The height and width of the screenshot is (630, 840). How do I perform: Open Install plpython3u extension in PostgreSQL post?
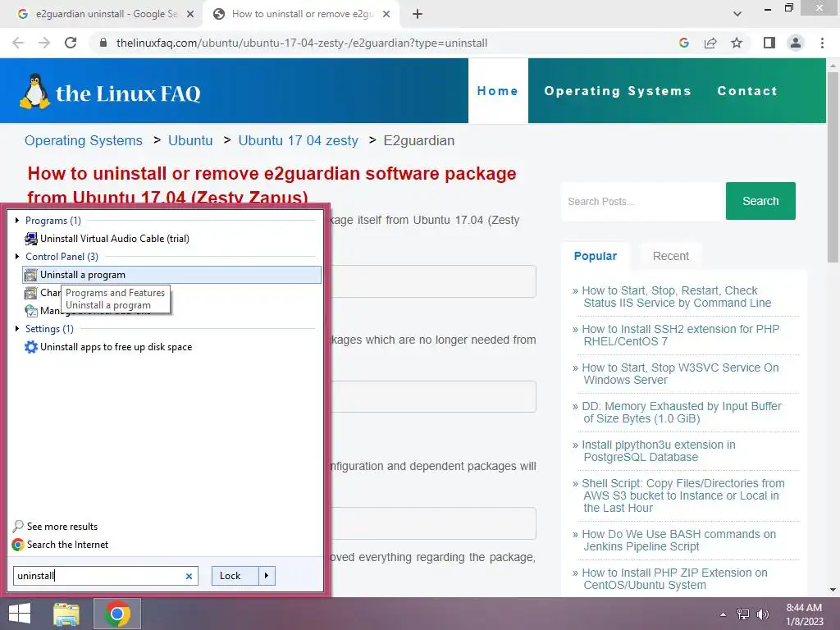[x=659, y=451]
